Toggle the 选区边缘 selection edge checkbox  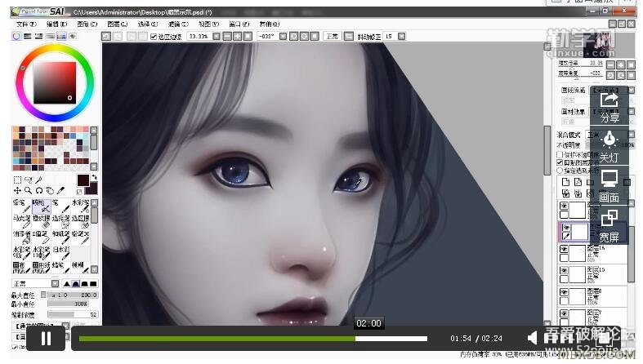[154, 37]
